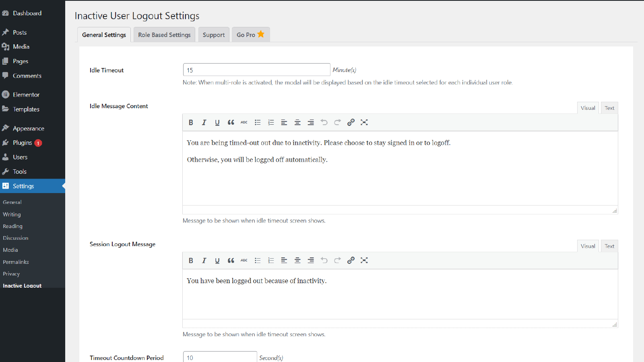Toggle Underline in Session Logout Message editor

217,260
